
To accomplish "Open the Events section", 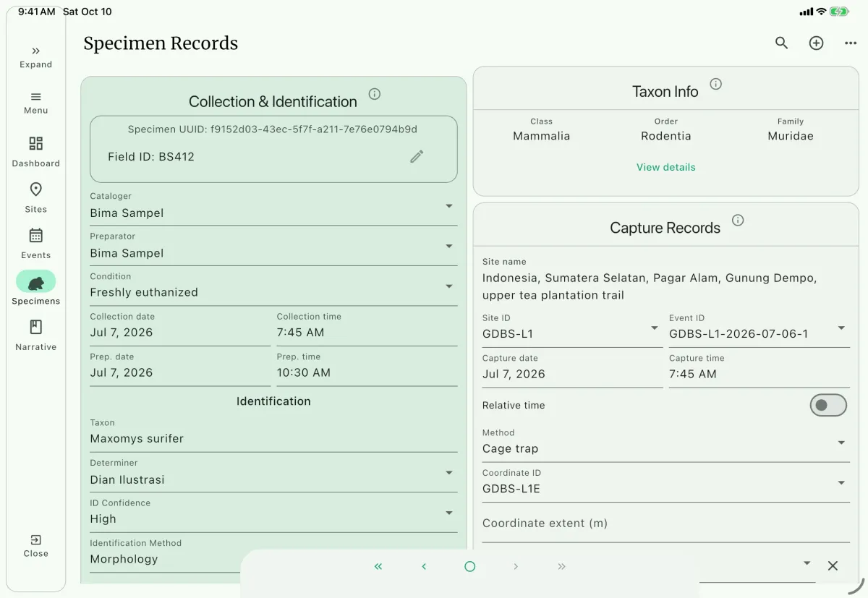I will pyautogui.click(x=35, y=244).
